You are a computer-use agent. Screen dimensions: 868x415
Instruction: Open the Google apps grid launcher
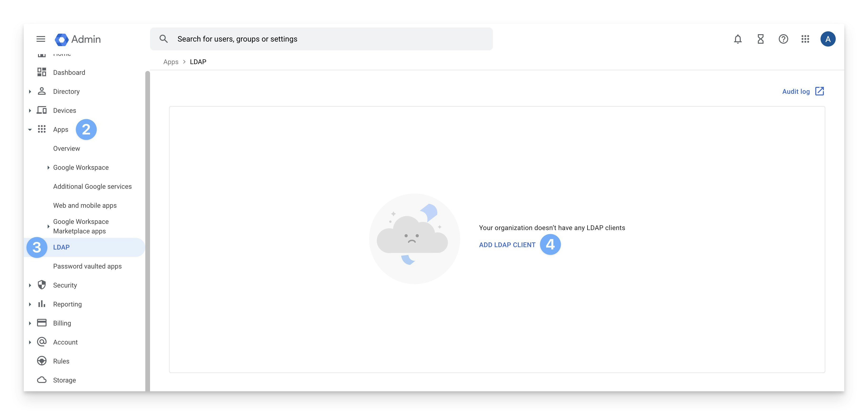click(x=805, y=39)
